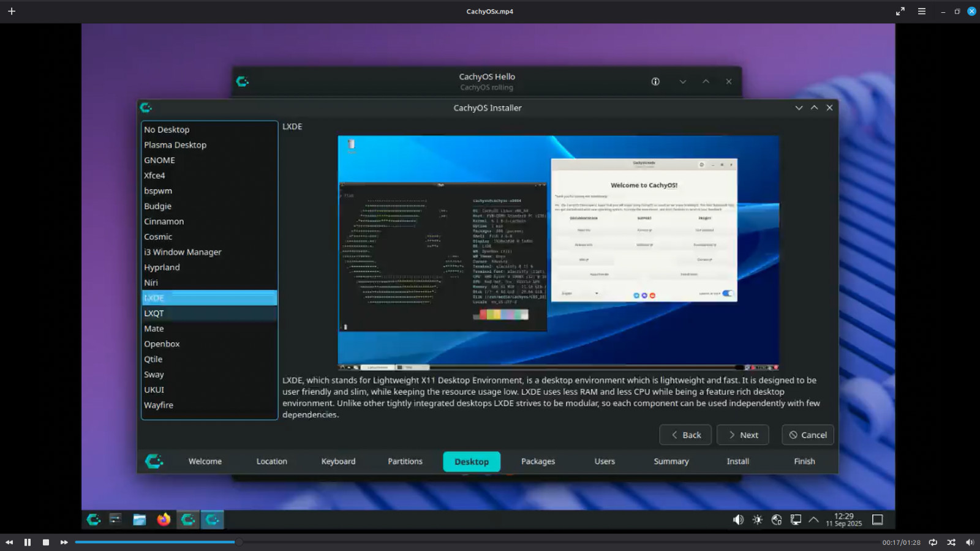Choose Sway from the desktop list
980x551 pixels.
[x=209, y=375]
